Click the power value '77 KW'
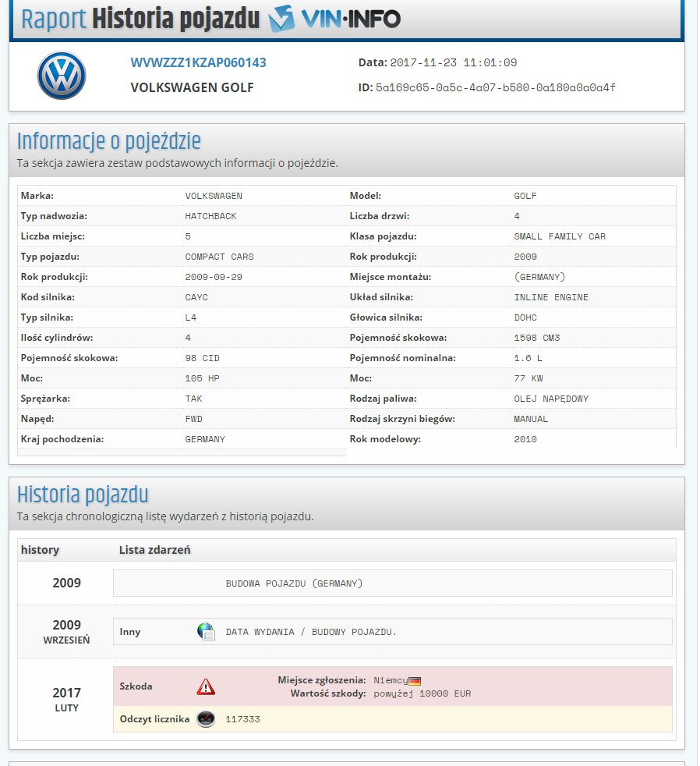 click(529, 378)
